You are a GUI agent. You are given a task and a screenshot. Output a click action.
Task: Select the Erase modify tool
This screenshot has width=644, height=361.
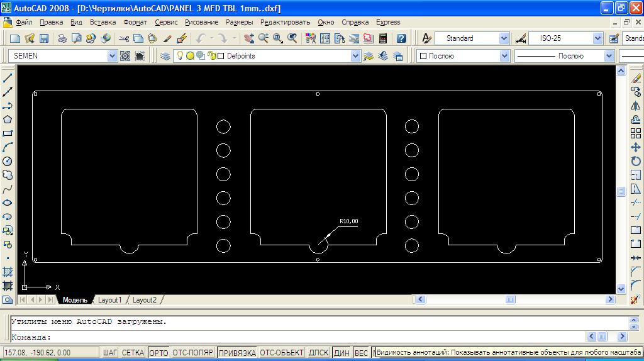coord(636,77)
